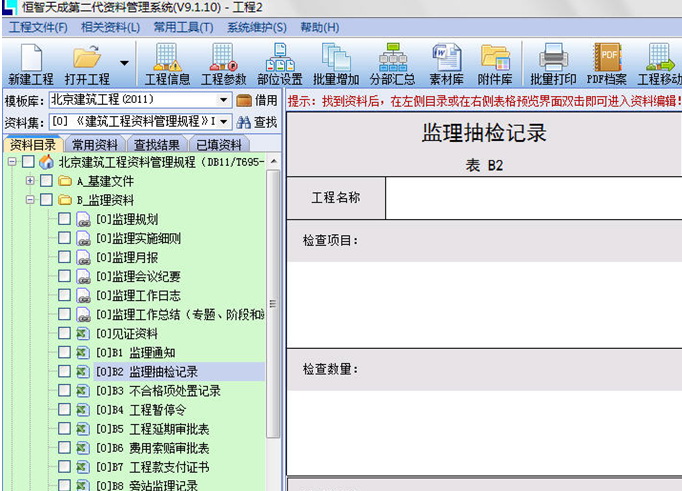Click the A_基建文件 folder icon
Viewport: 682px width, 491px height.
pos(65,180)
